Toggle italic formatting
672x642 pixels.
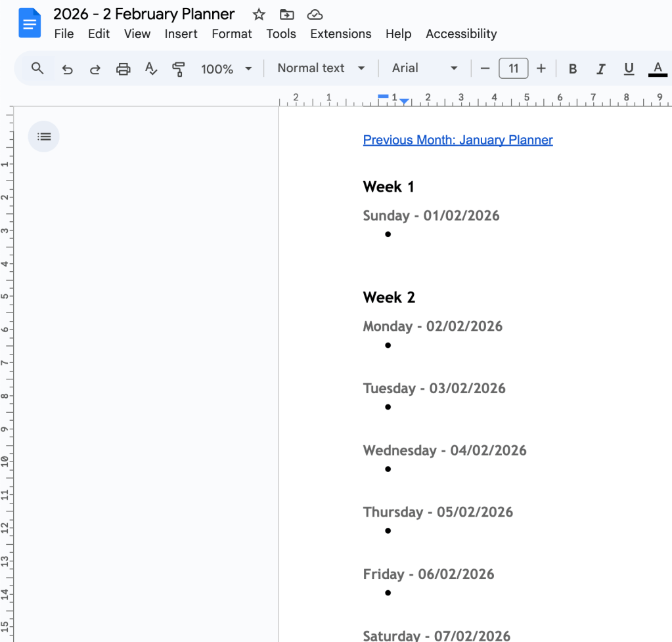point(600,69)
